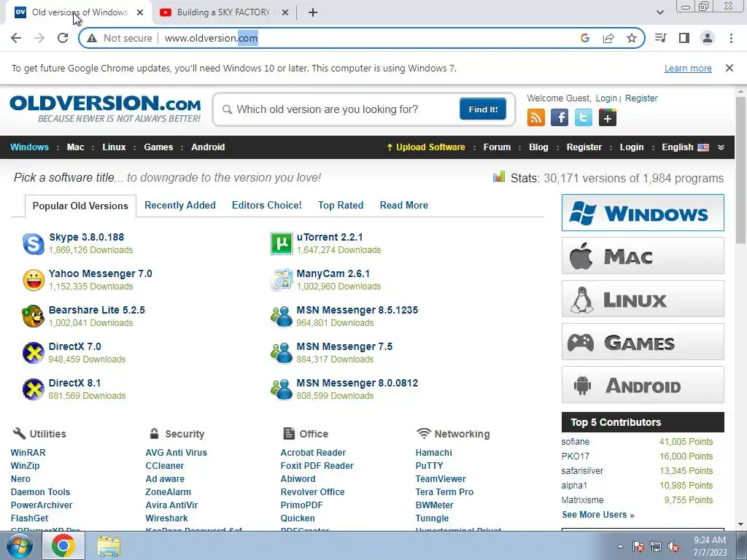
Task: Click the RSS feed icon
Action: click(536, 117)
